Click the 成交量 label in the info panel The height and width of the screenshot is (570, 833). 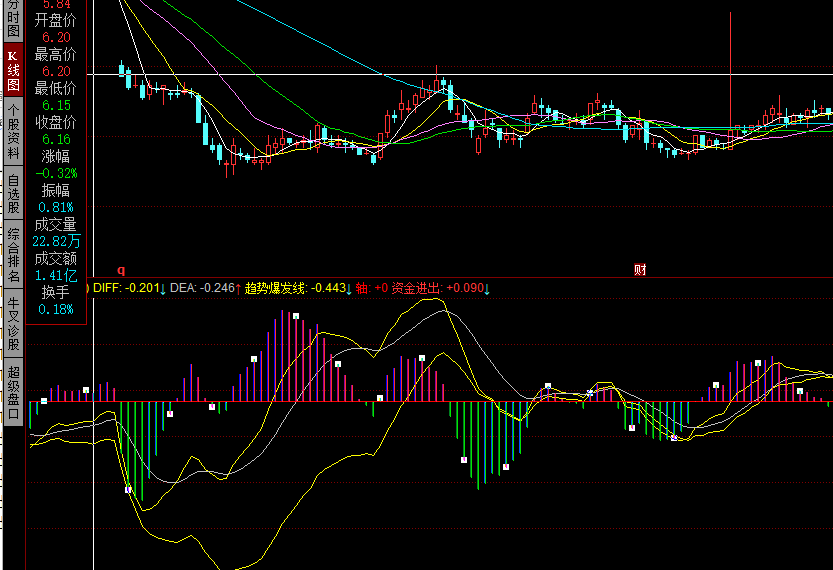tap(56, 224)
